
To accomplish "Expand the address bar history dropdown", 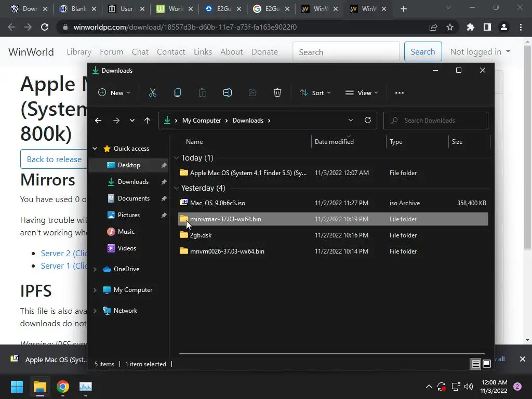I will [x=351, y=120].
